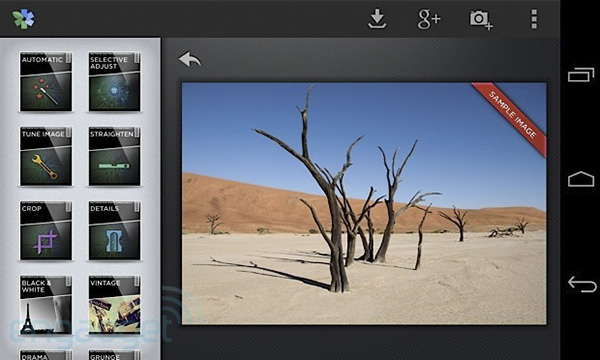Open the Drama filter tile
The height and width of the screenshot is (360, 600).
(x=46, y=355)
